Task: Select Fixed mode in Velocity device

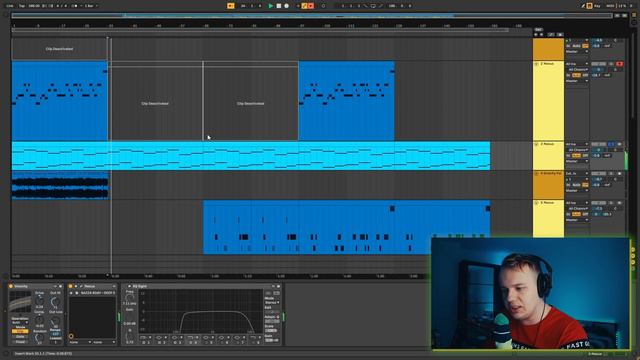Action: pos(20,342)
